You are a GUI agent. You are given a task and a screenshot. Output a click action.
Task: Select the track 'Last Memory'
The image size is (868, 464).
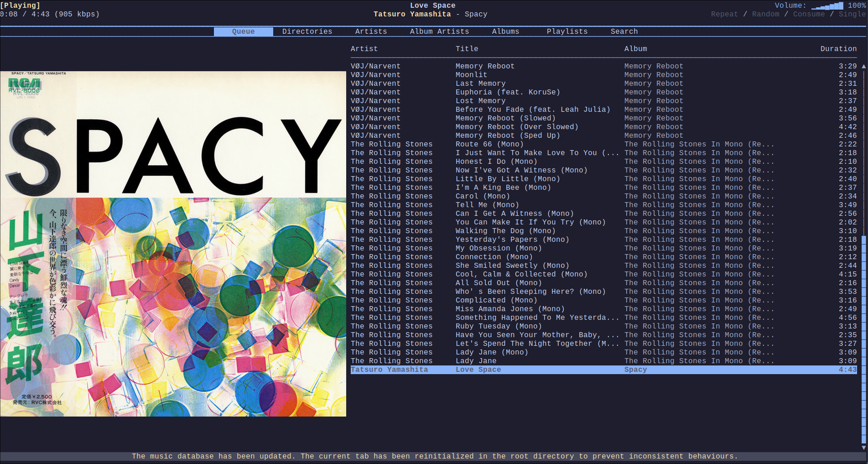(603, 83)
